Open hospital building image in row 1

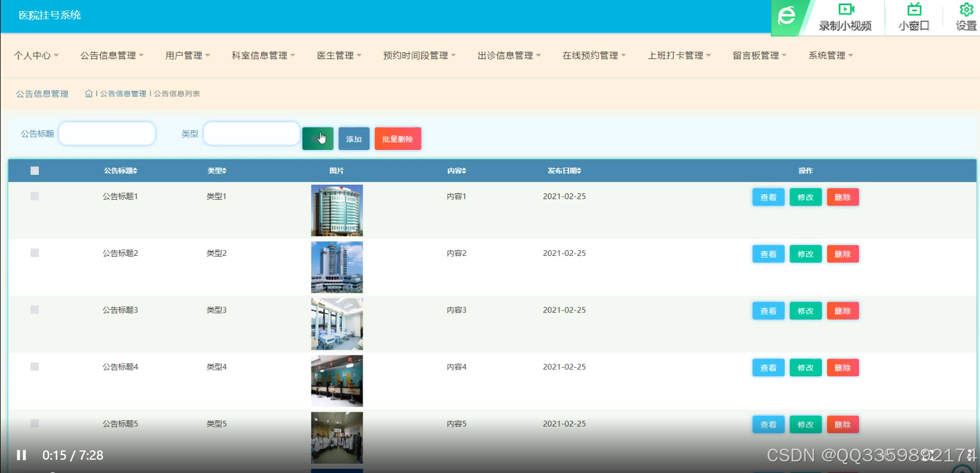pos(337,210)
